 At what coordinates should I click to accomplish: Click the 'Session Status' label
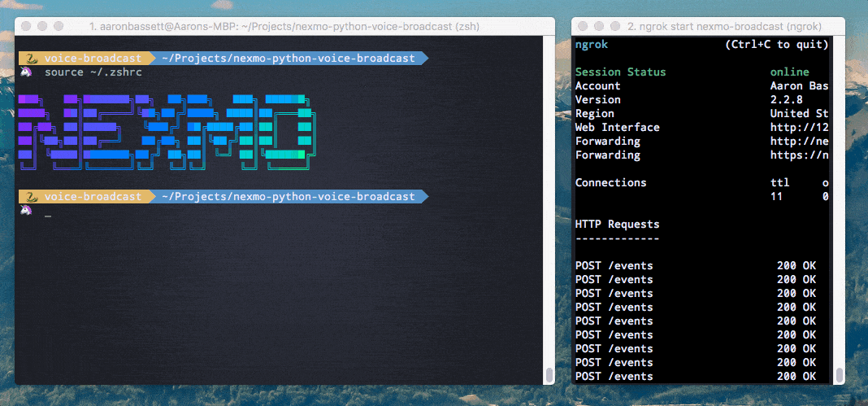click(621, 72)
